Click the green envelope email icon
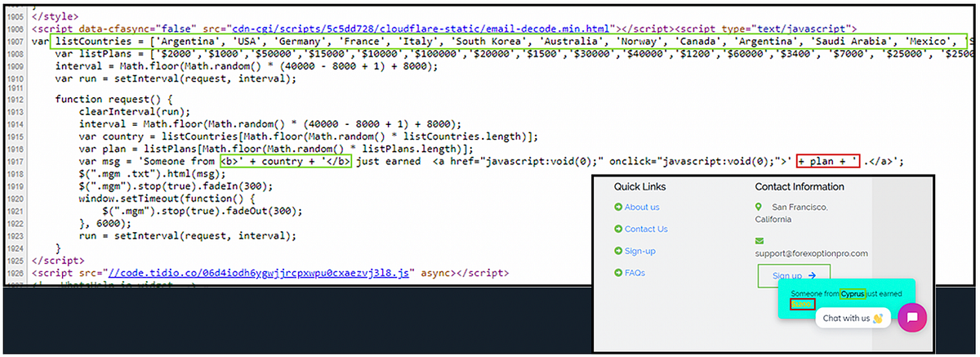 [759, 241]
